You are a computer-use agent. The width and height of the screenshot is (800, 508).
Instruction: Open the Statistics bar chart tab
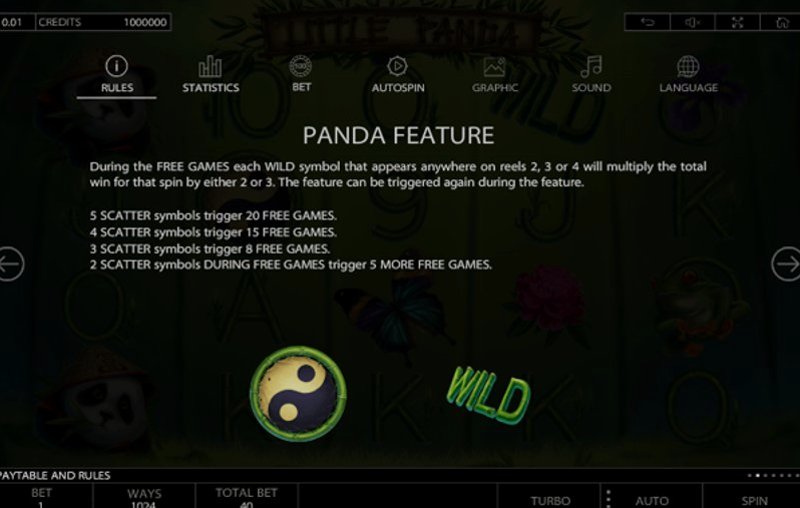[210, 74]
